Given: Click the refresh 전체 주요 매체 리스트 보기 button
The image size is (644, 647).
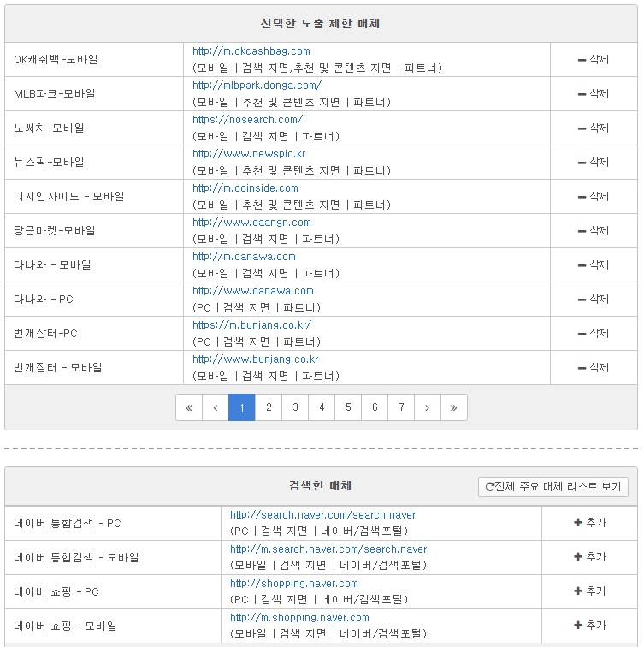Looking at the screenshot, I should [552, 486].
